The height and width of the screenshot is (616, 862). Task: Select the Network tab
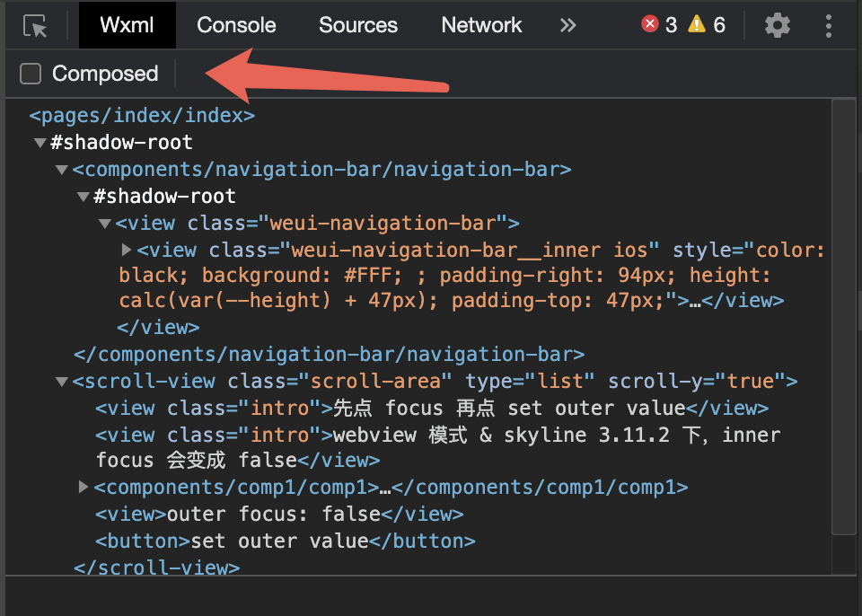click(481, 25)
